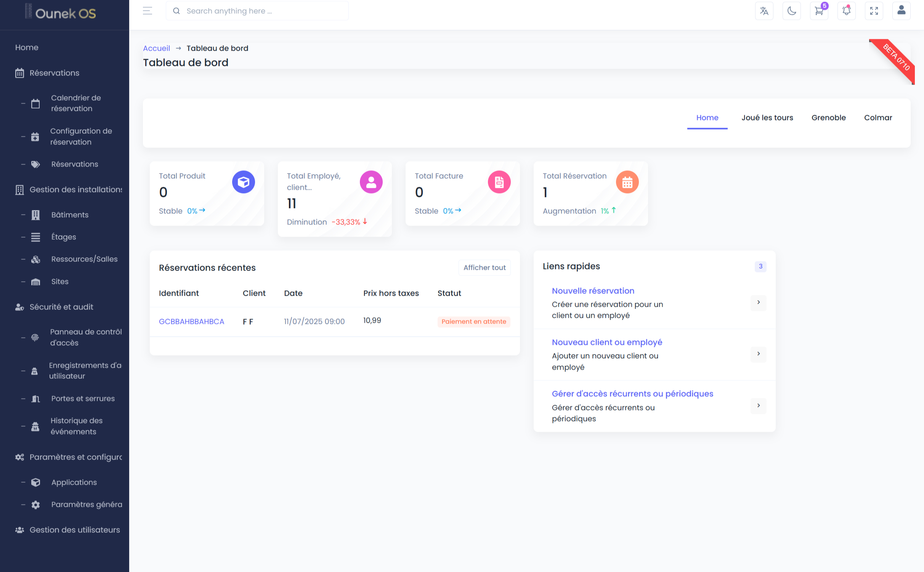Click Total Réservation calendar icon
Viewport: 924px width, 572px height.
(627, 182)
